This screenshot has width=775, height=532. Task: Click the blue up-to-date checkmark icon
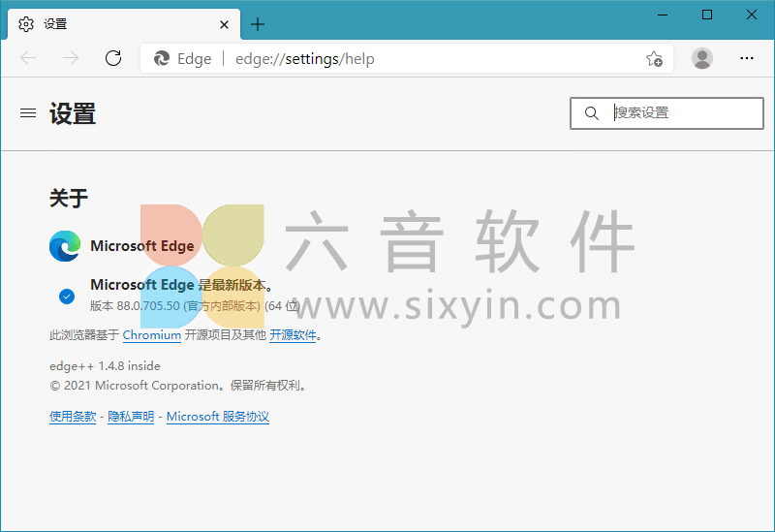point(67,296)
